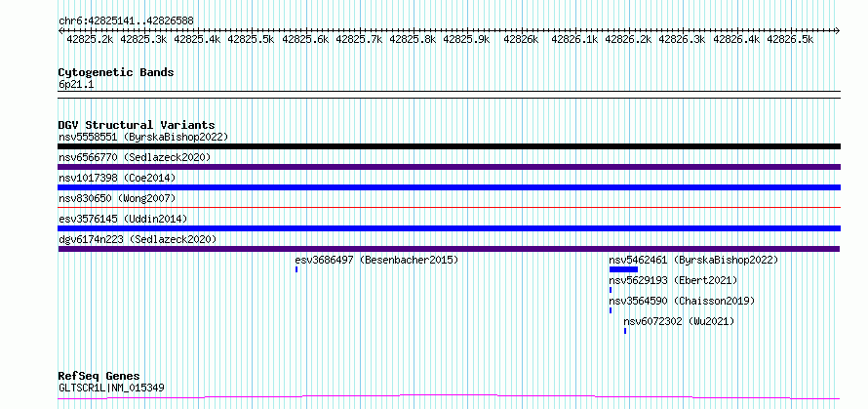
Task: Open the nsv6566770 (Sedlazeck2020) label
Action: tap(135, 157)
